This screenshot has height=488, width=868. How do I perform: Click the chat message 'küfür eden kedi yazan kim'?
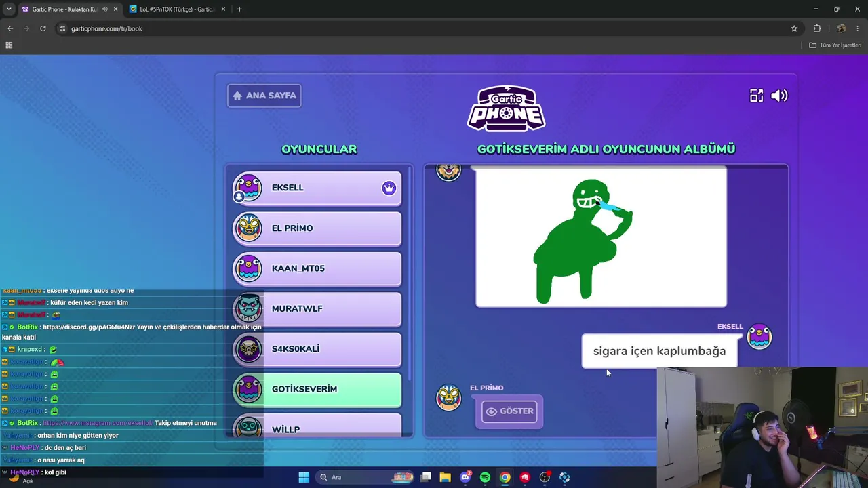pyautogui.click(x=89, y=303)
